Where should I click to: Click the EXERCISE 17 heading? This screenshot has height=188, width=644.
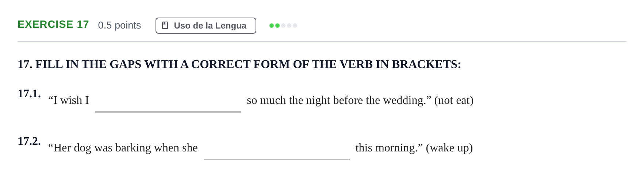(53, 25)
